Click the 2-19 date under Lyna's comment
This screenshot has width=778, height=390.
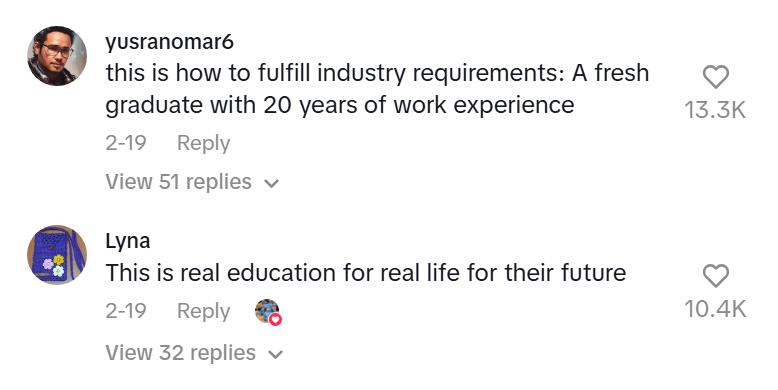(126, 312)
